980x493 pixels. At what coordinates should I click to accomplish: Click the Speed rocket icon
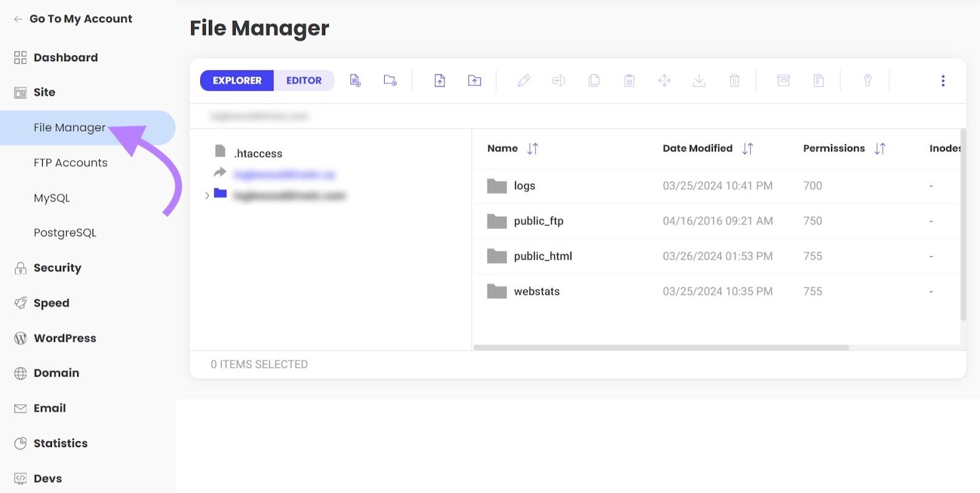pyautogui.click(x=20, y=303)
